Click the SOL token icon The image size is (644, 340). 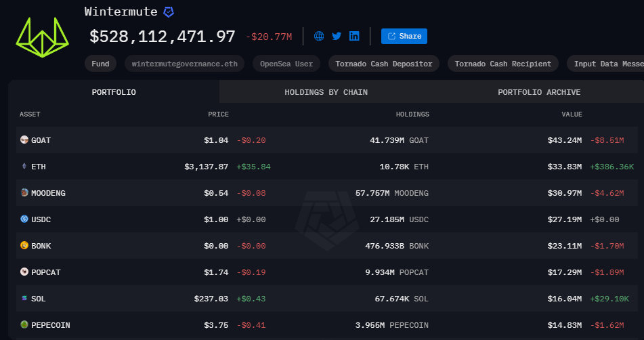[x=24, y=299]
